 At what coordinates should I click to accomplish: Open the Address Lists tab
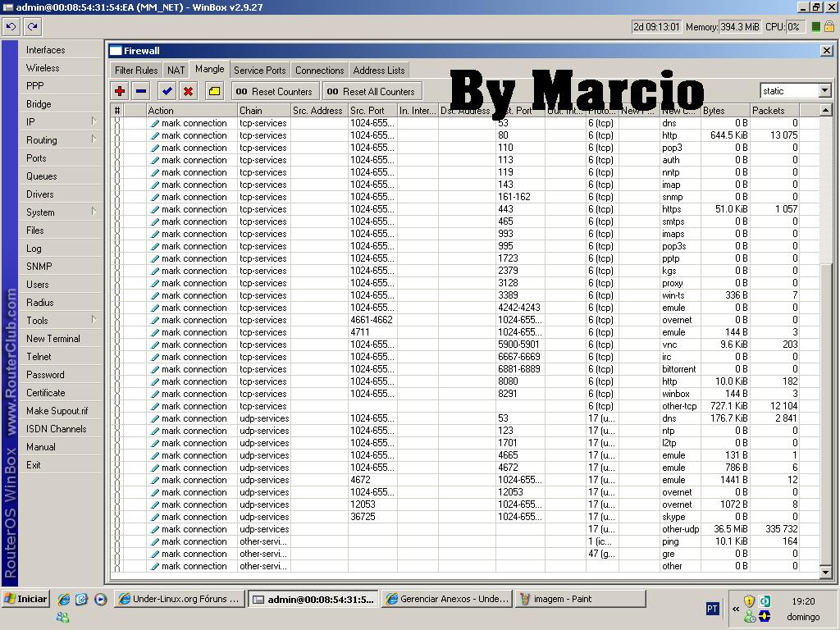[379, 71]
